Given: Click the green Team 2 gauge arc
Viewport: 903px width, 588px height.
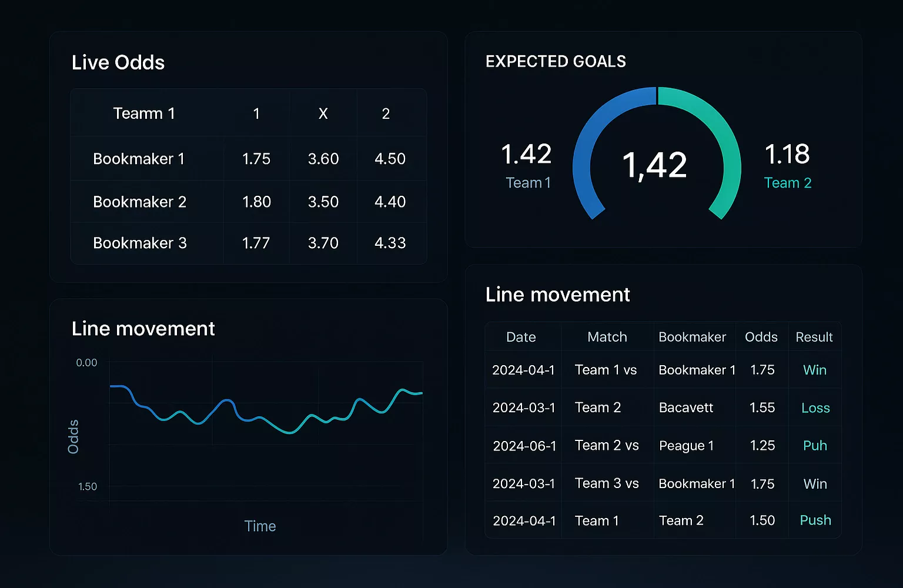Looking at the screenshot, I should 721,129.
